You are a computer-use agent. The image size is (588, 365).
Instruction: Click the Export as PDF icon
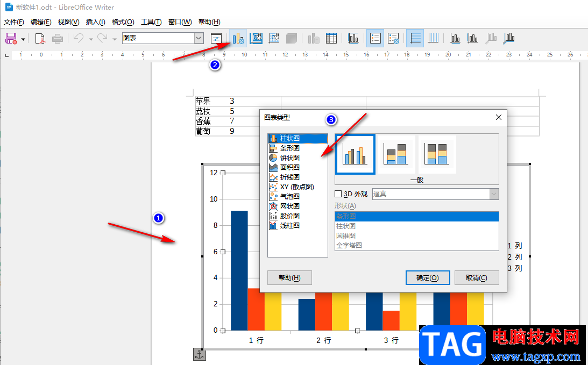pos(40,38)
